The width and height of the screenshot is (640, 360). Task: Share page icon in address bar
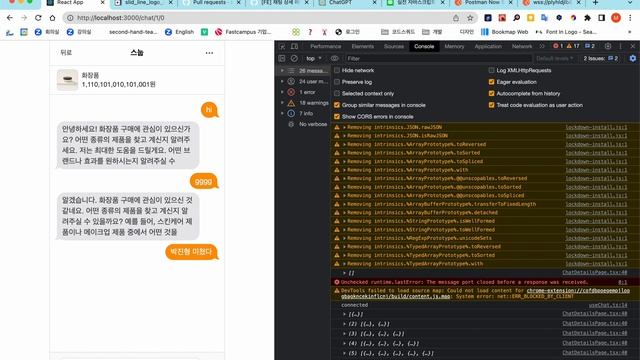click(x=456, y=18)
